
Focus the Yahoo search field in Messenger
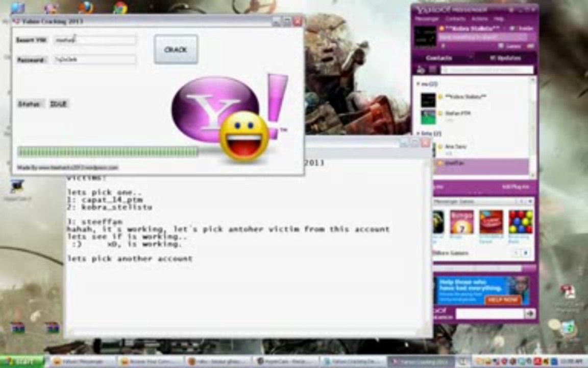click(x=490, y=313)
